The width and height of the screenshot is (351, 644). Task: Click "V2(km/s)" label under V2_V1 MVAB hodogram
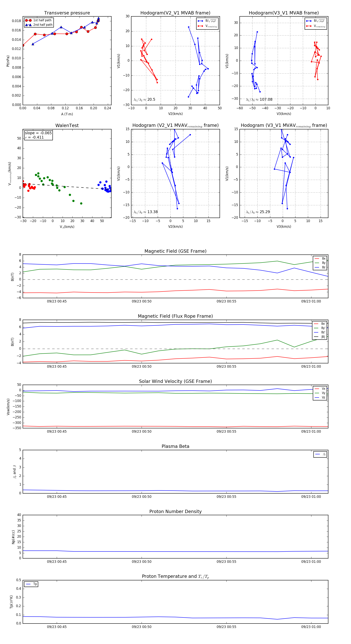pos(175,114)
